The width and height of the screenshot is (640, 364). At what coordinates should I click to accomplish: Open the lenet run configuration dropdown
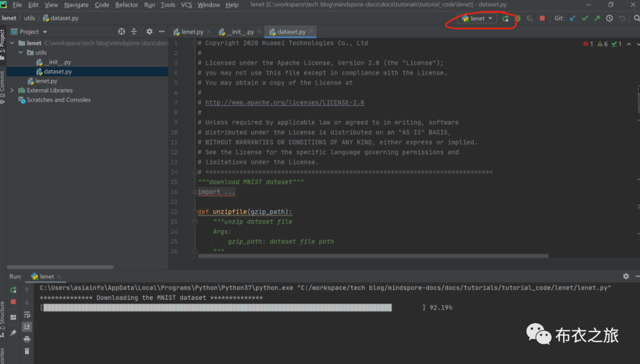coord(477,18)
